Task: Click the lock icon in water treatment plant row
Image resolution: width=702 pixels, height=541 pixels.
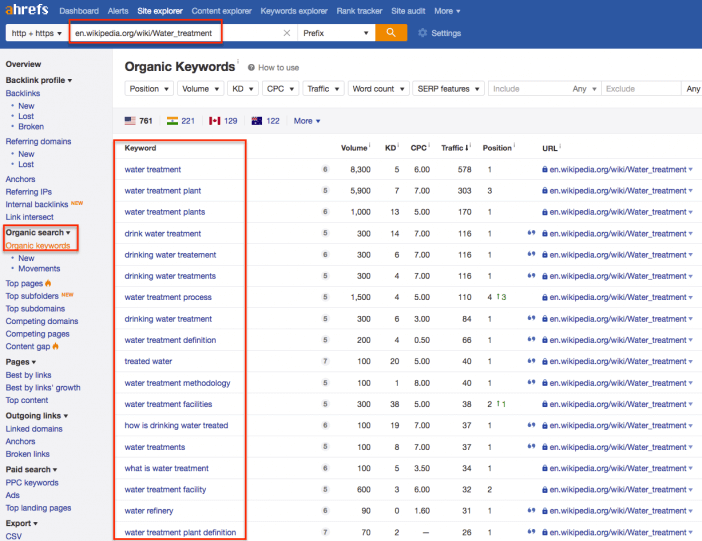Action: click(544, 190)
